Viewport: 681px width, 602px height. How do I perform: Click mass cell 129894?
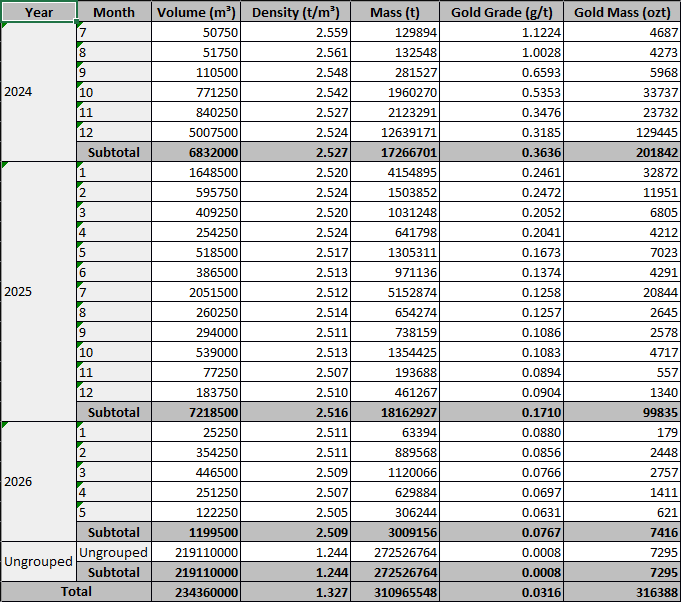point(395,32)
